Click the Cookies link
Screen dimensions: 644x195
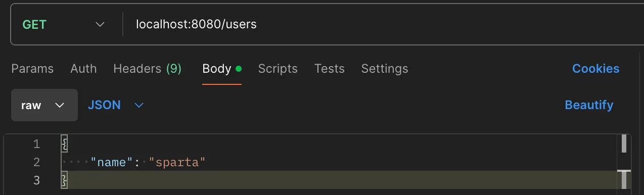(595, 69)
